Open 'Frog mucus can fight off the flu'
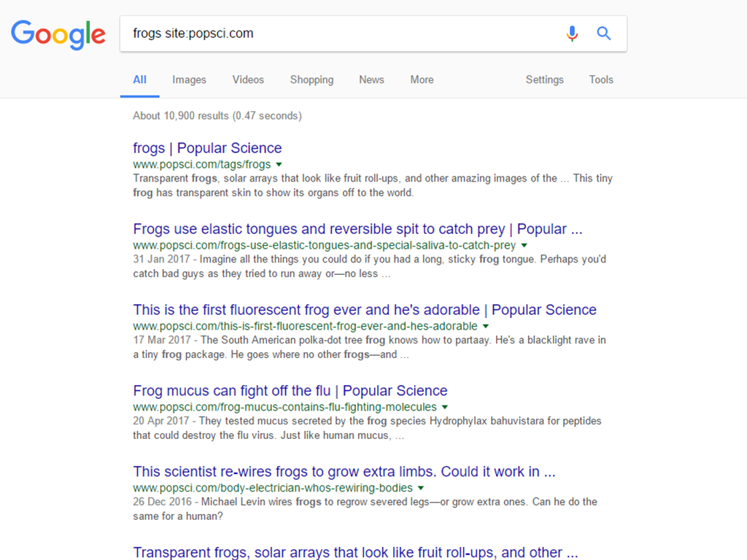 point(290,391)
